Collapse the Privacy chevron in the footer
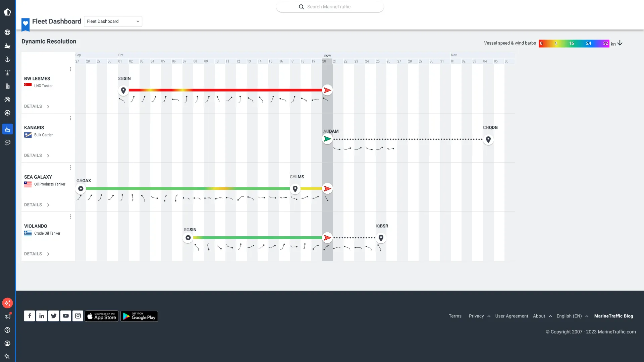Viewport: 644px width, 362px height. point(489,316)
